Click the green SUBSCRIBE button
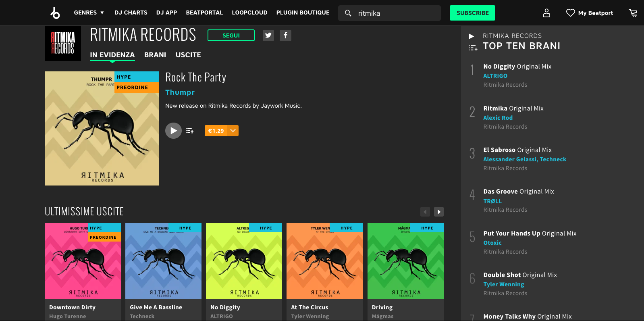 coord(472,13)
